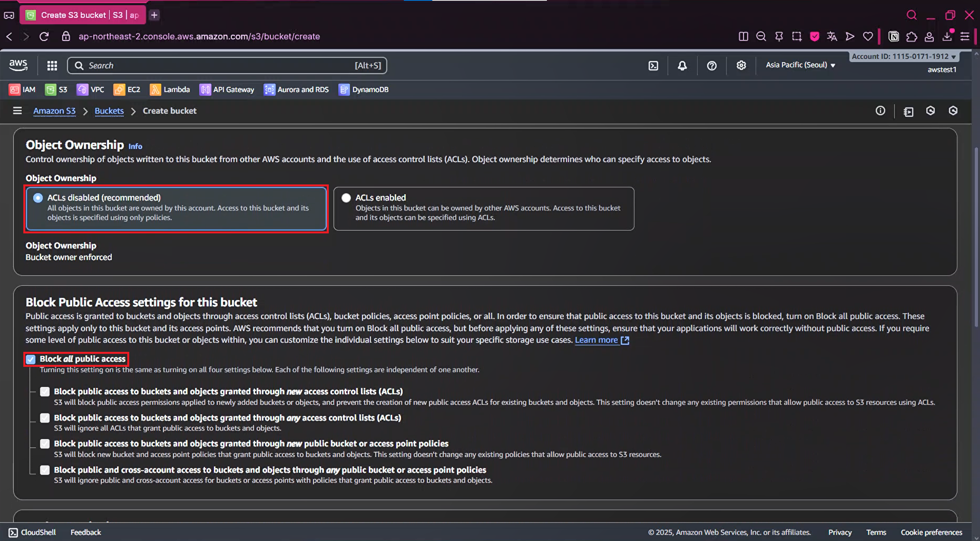Open a new browser tab with plus button
980x541 pixels.
154,15
